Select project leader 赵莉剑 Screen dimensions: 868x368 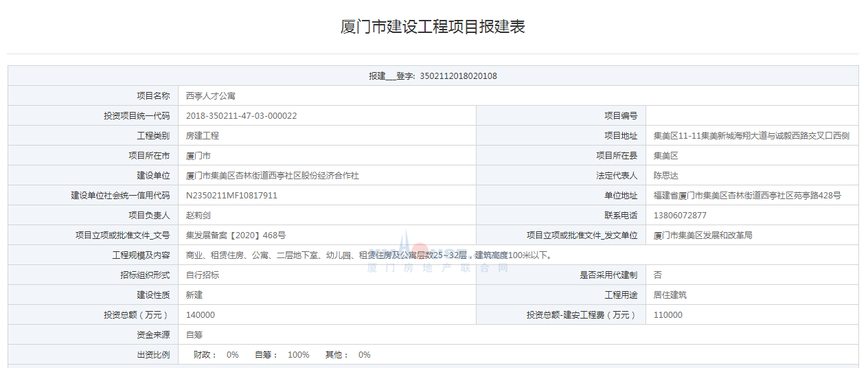pyautogui.click(x=198, y=216)
